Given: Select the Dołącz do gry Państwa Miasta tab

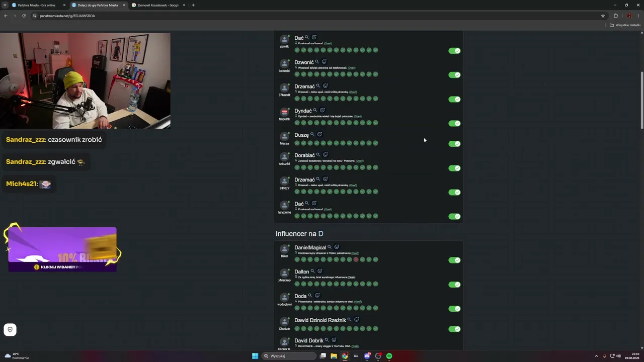Looking at the screenshot, I should pyautogui.click(x=98, y=5).
